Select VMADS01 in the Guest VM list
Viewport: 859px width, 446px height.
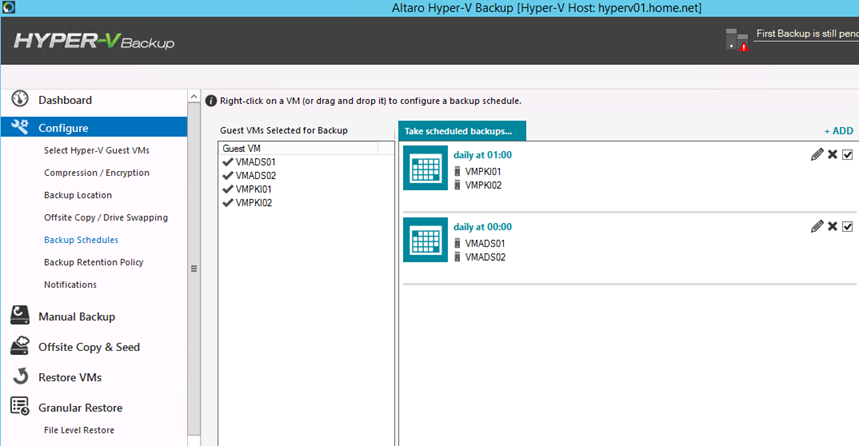(256, 162)
